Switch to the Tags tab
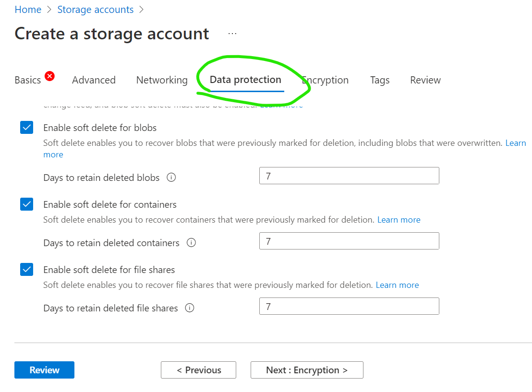 tap(380, 80)
